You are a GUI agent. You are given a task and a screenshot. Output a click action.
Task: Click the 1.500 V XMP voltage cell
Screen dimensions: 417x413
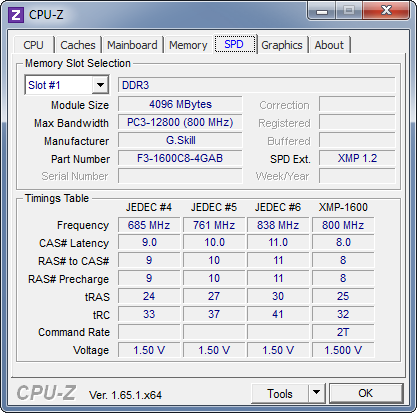343,350
